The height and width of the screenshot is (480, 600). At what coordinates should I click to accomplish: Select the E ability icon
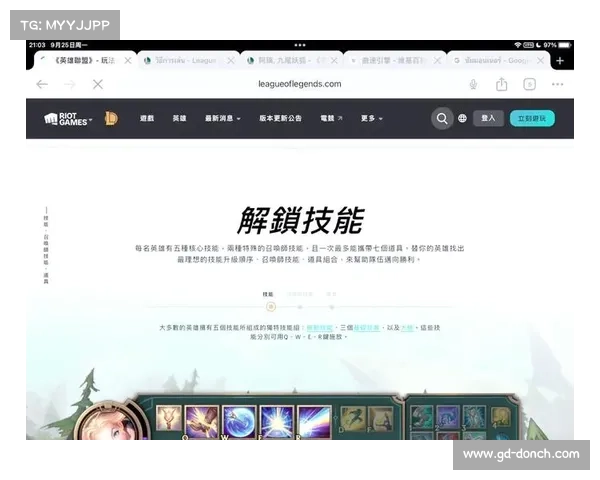coord(277,422)
